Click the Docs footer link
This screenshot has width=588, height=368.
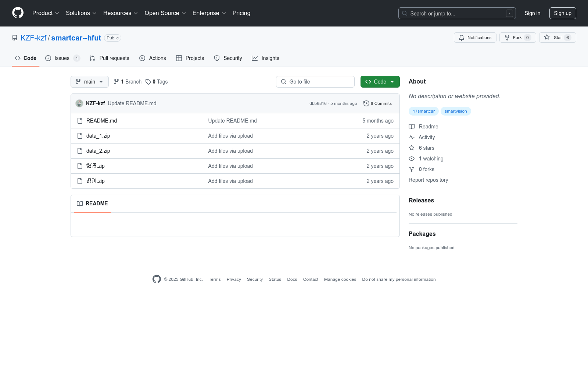point(292,279)
